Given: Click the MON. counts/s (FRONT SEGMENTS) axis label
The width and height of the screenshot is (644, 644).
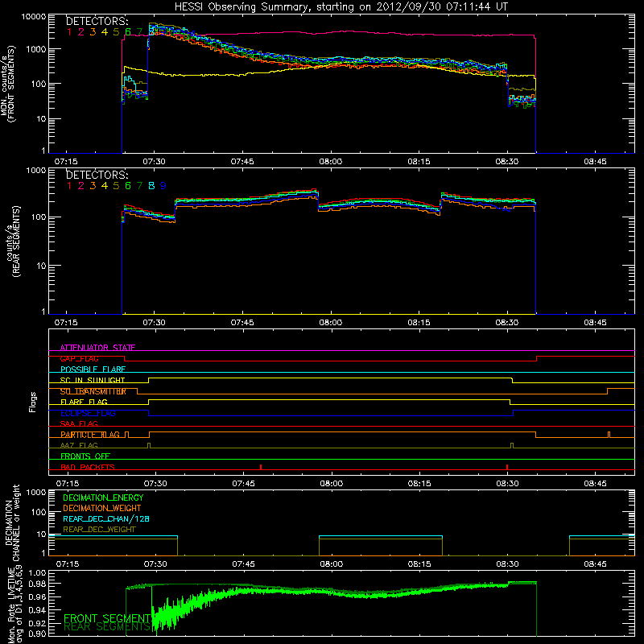Looking at the screenshot, I should point(8,85).
